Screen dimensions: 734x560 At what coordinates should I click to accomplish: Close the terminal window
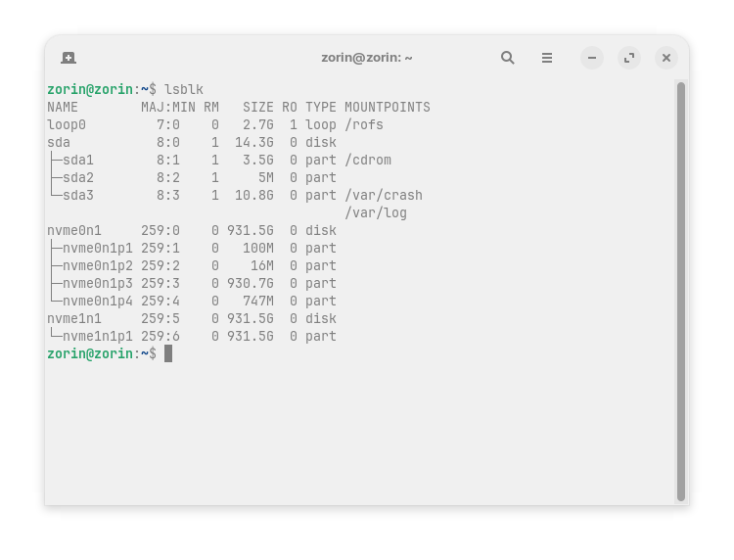click(x=666, y=58)
